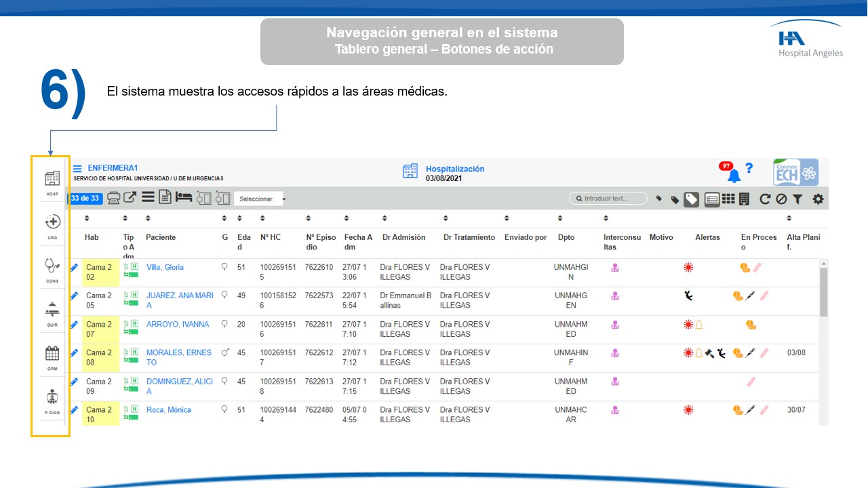Open the ORM calendar sidebar item
The height and width of the screenshot is (488, 868).
[x=52, y=354]
